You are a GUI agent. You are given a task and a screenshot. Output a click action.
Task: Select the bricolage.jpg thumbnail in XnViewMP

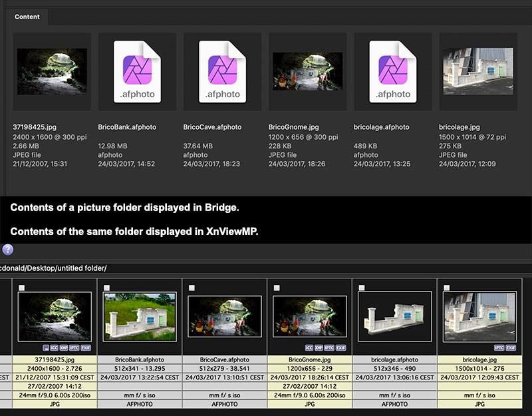coord(479,317)
